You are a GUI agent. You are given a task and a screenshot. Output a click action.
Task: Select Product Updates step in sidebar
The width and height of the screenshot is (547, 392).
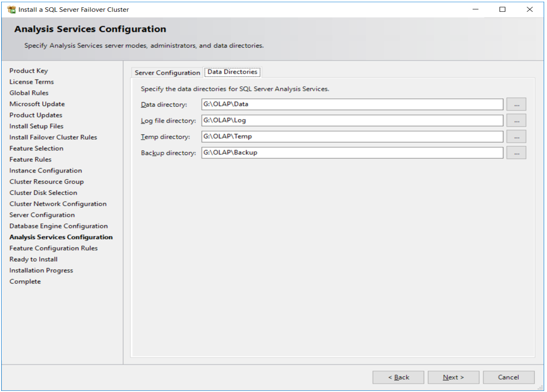pyautogui.click(x=36, y=115)
